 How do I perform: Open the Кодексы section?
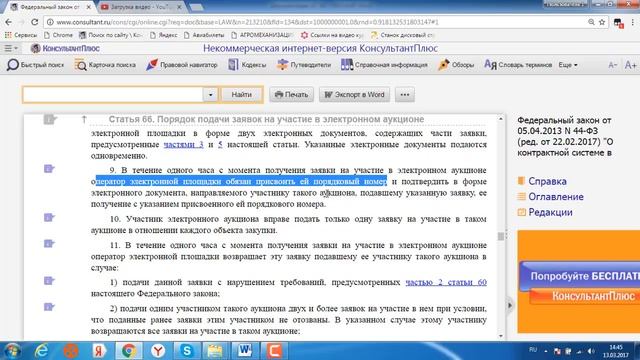coord(247,64)
